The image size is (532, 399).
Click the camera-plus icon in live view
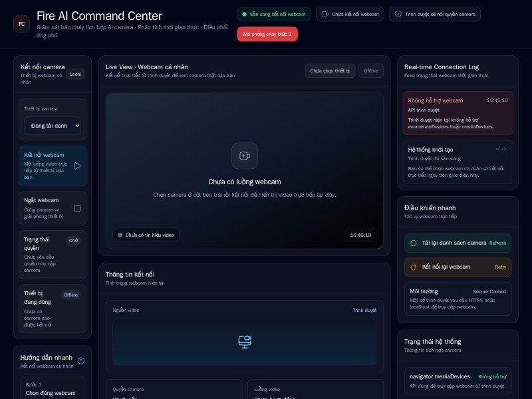[244, 156]
